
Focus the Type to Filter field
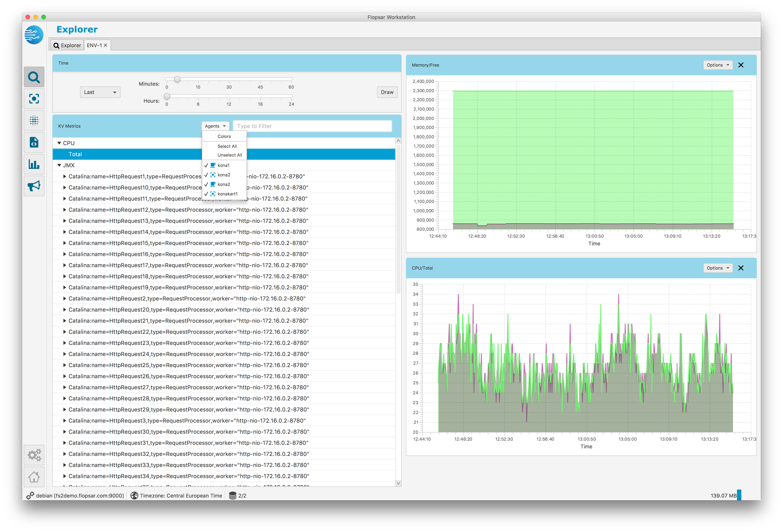[312, 126]
